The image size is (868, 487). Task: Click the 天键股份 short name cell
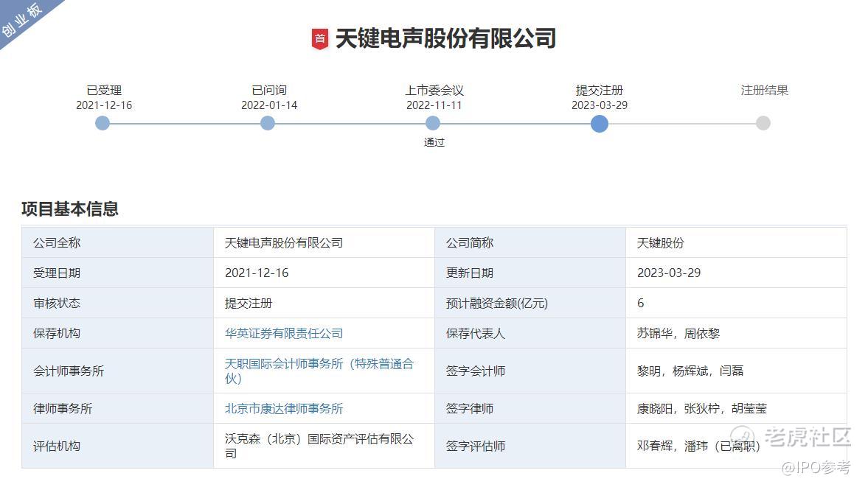[736, 242]
